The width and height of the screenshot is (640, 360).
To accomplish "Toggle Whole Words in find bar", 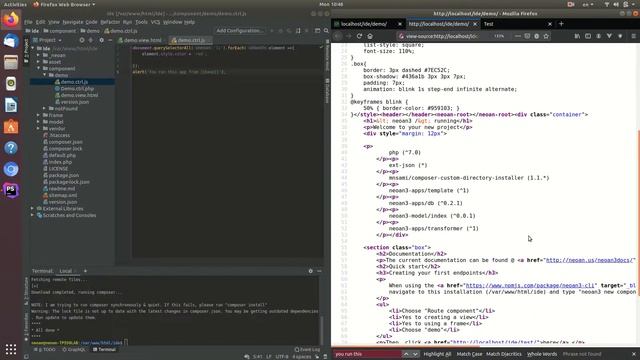I will tap(542, 354).
